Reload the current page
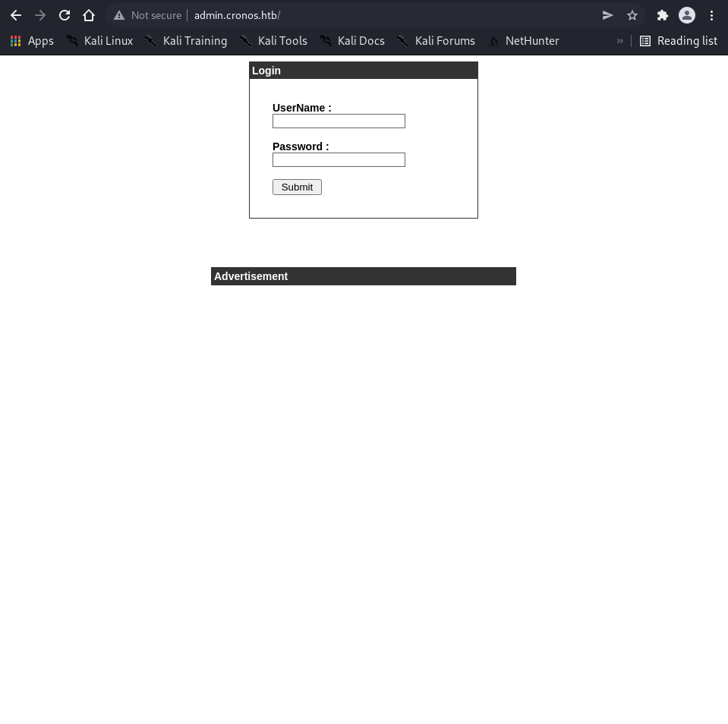The width and height of the screenshot is (728, 724). (x=65, y=15)
